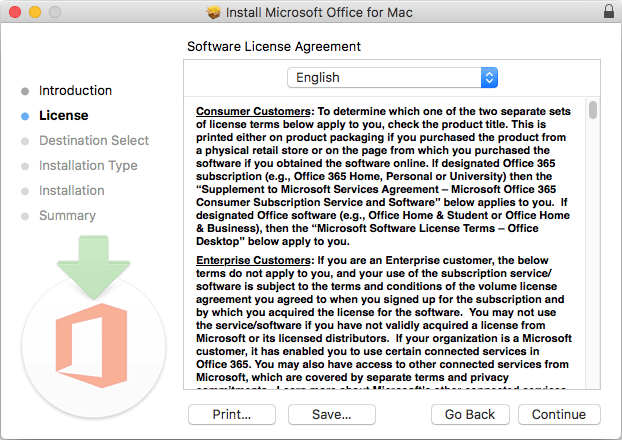This screenshot has height=440, width=622.
Task: Click the red close window button
Action: click(15, 12)
